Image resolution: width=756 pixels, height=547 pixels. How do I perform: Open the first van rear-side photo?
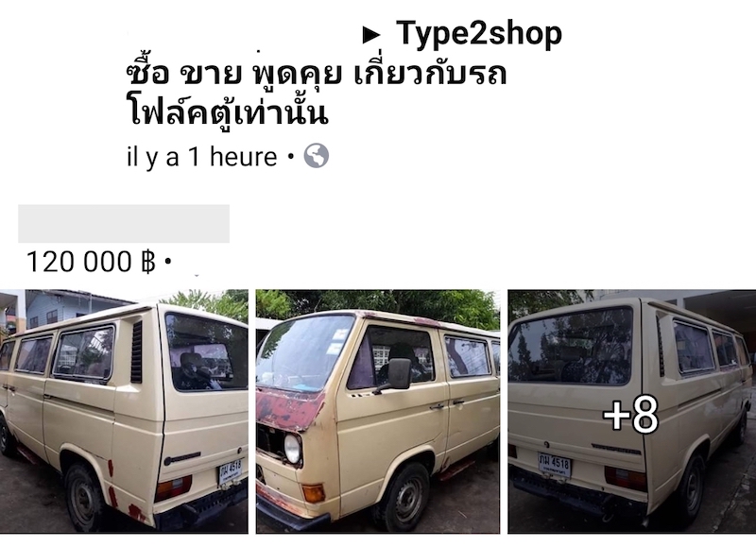[124, 411]
